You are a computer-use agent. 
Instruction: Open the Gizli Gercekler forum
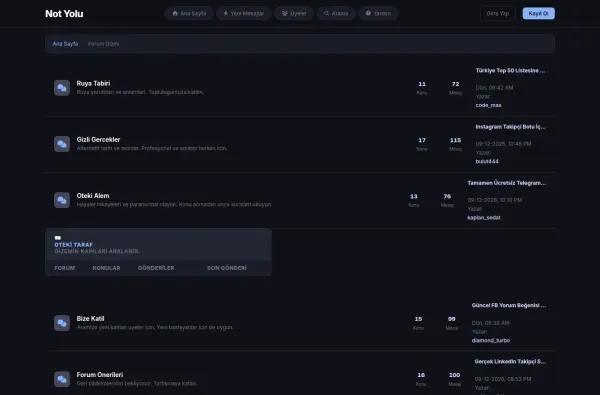(98, 139)
